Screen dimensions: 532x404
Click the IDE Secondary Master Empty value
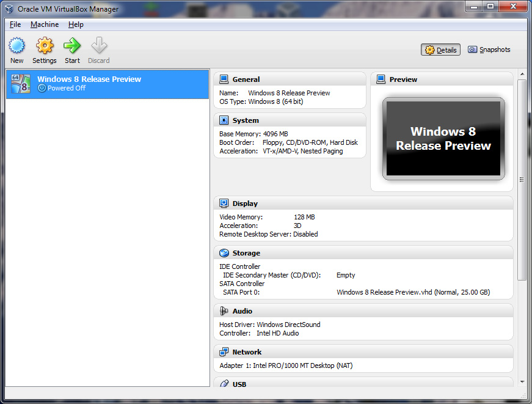[x=346, y=275]
